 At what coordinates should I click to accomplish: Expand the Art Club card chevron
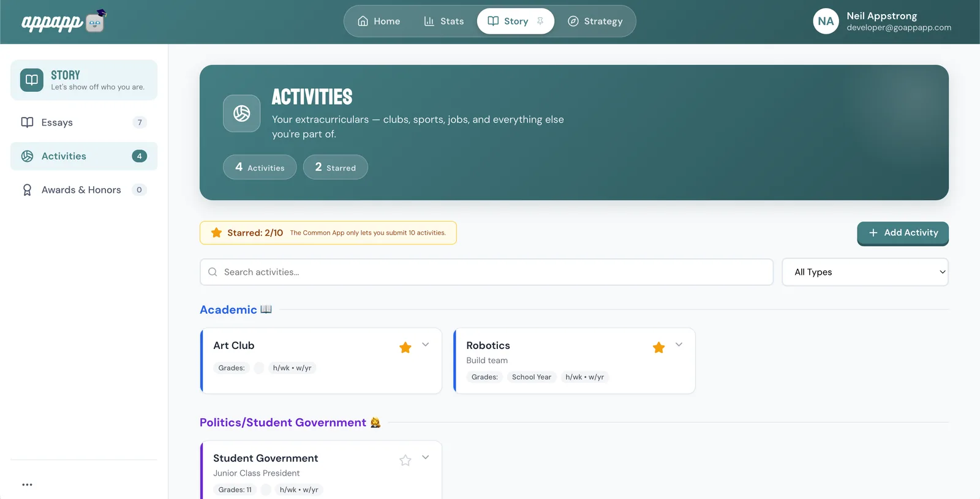426,345
